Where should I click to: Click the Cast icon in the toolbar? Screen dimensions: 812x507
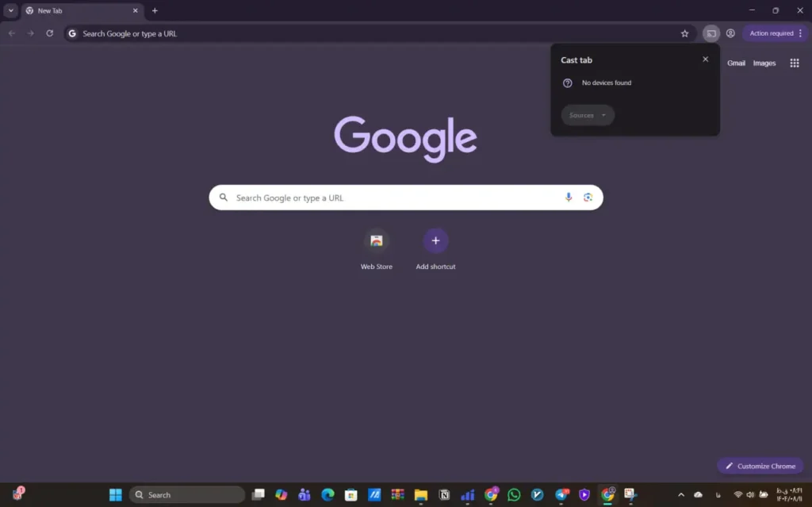[712, 33]
